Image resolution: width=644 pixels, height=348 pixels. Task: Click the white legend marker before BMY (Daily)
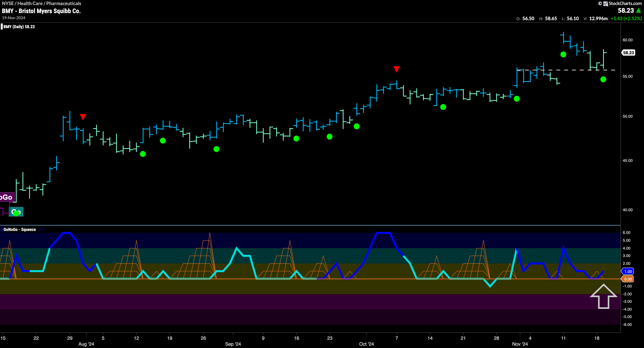[2, 26]
